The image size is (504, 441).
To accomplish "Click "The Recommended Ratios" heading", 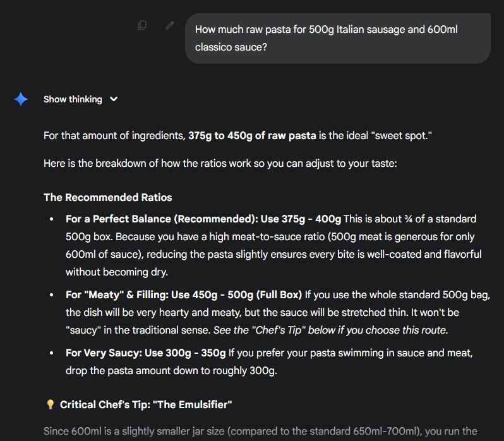I will click(107, 197).
